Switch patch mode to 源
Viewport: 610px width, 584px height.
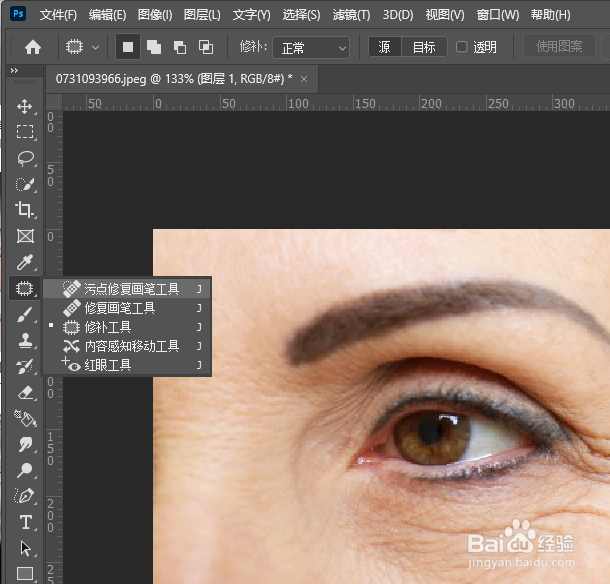coord(384,47)
